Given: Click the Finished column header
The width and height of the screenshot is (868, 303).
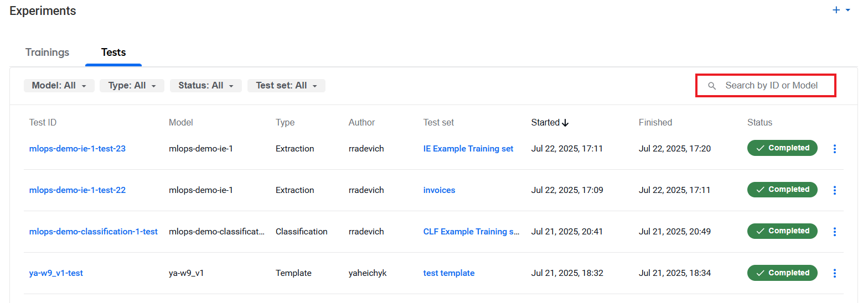Looking at the screenshot, I should (655, 123).
